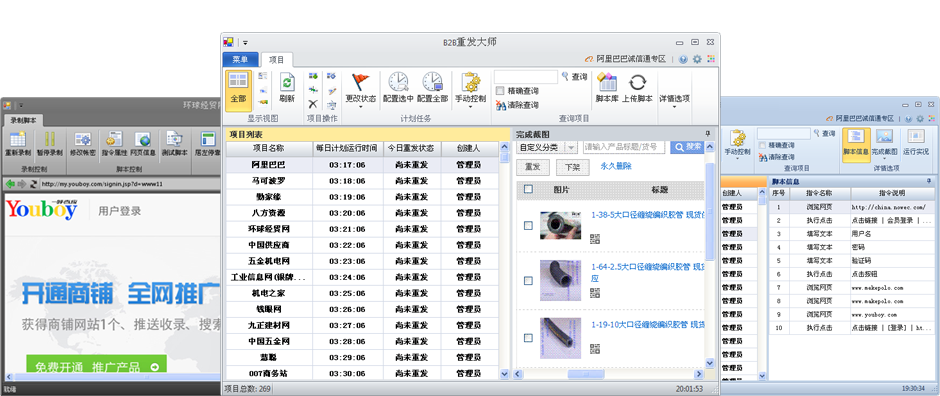Check the box for 1-19-10大口径缠绕编织胶管

pos(528,338)
